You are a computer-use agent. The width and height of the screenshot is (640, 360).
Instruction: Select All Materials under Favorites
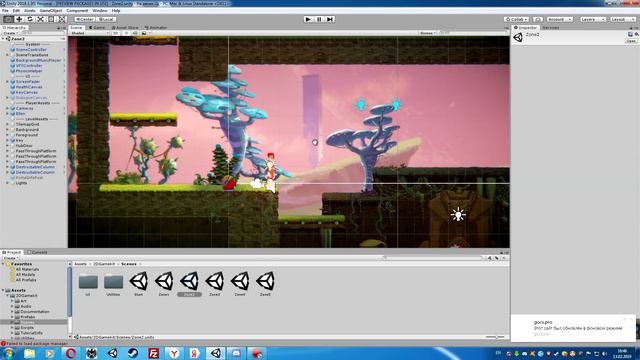coord(27,269)
